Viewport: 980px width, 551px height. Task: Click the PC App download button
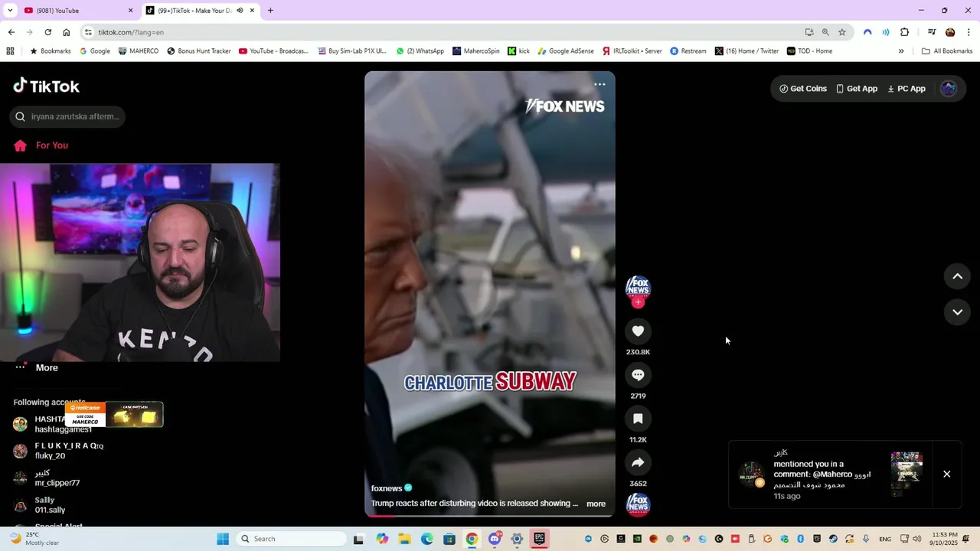[906, 89]
